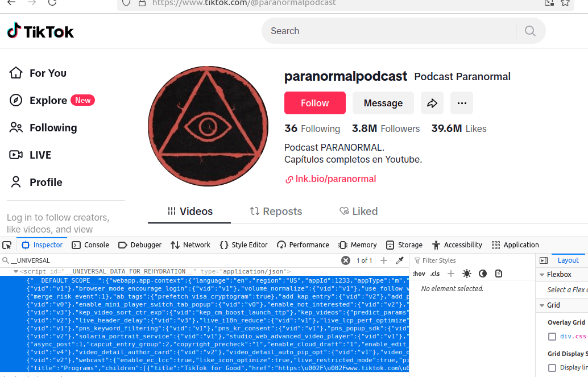Toggle dark color scheme simulation icon
This screenshot has height=377, width=588.
tap(483, 274)
